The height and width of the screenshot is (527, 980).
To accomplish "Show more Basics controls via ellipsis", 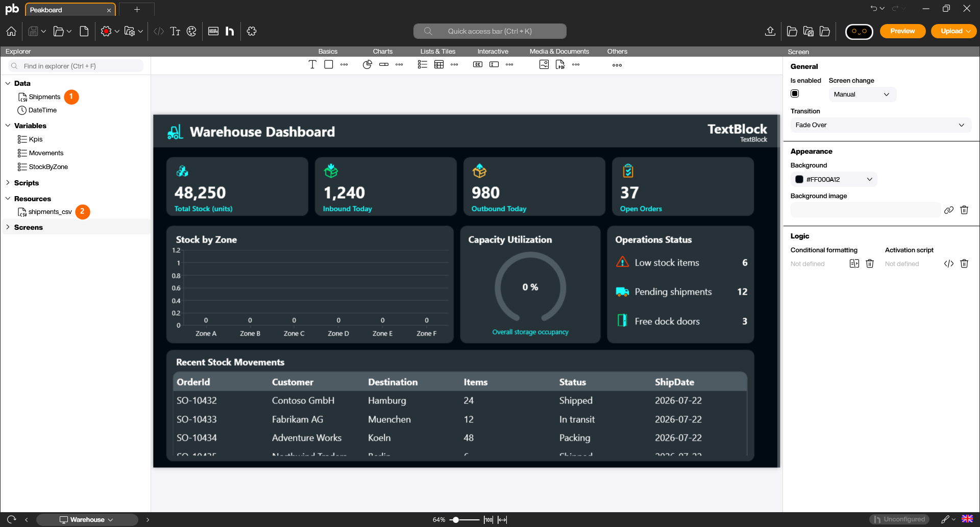I will click(344, 64).
